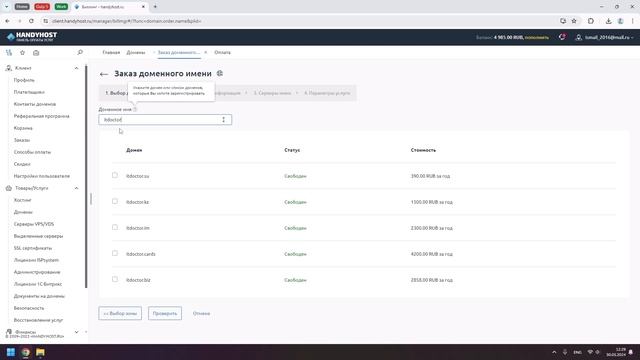The width and height of the screenshot is (640, 360).
Task: Open Хостинг in the sidebar
Action: pos(22,200)
